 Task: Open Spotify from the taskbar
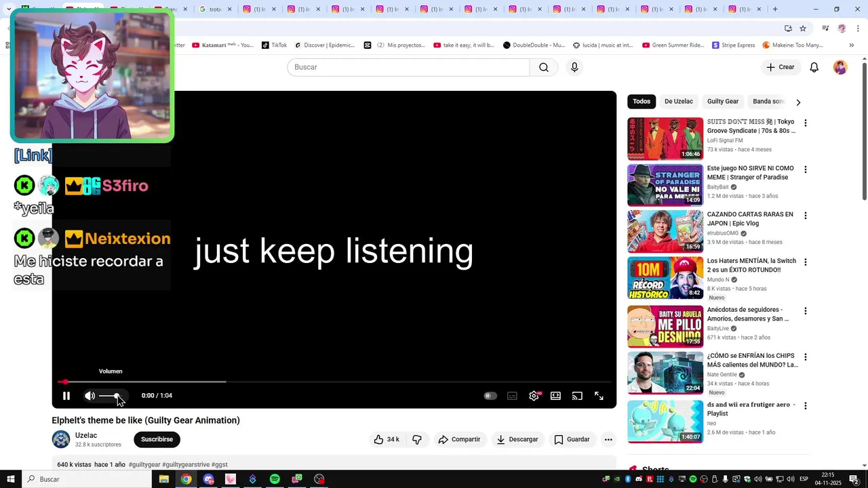[x=275, y=479]
